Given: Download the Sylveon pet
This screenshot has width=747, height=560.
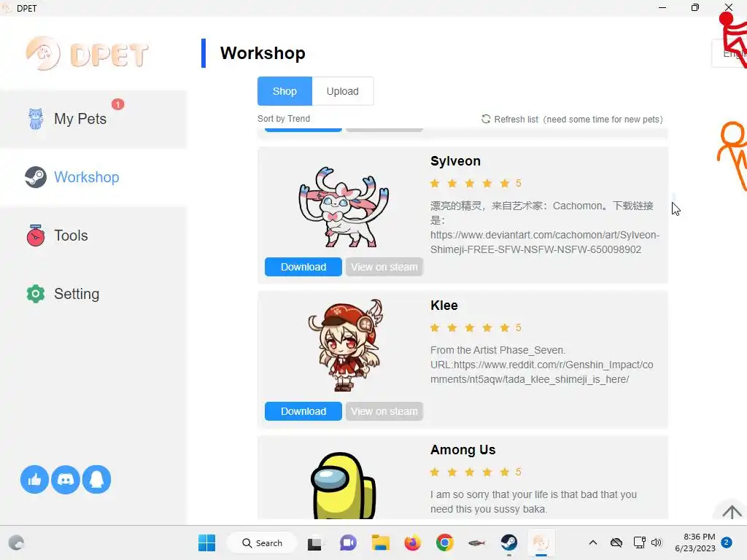Looking at the screenshot, I should (303, 267).
